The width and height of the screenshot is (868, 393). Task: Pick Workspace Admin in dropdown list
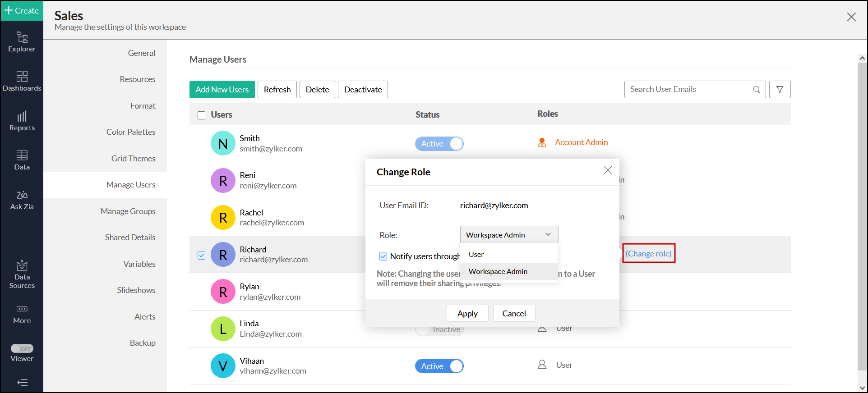[498, 272]
